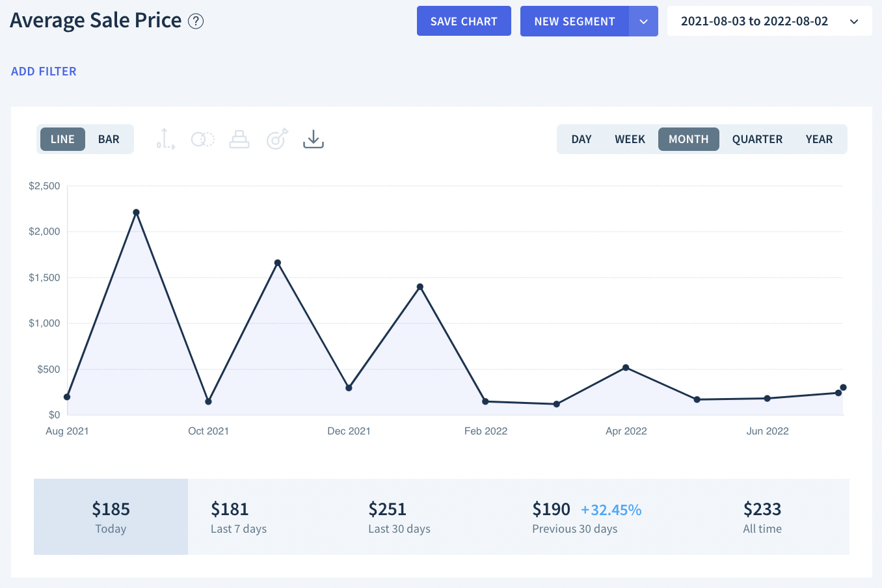Click the $2,500 y-axis label

(x=44, y=186)
